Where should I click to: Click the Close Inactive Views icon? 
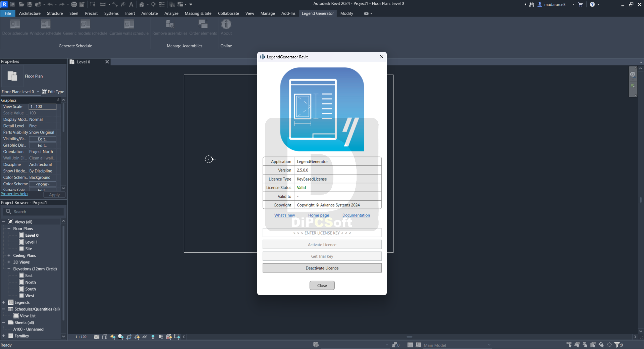(172, 4)
